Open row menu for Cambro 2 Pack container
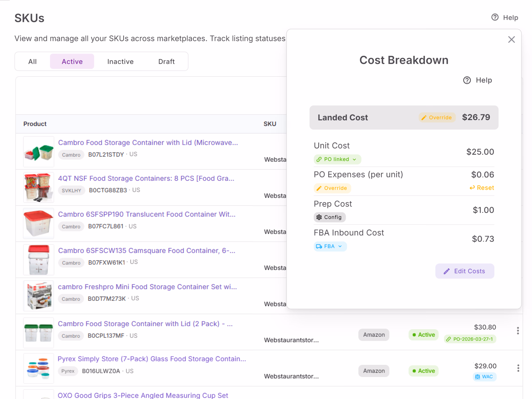 pos(518,331)
